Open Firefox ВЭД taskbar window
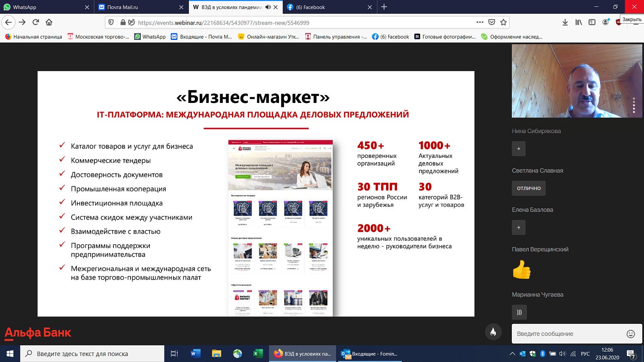This screenshot has height=362, width=644. point(302,353)
